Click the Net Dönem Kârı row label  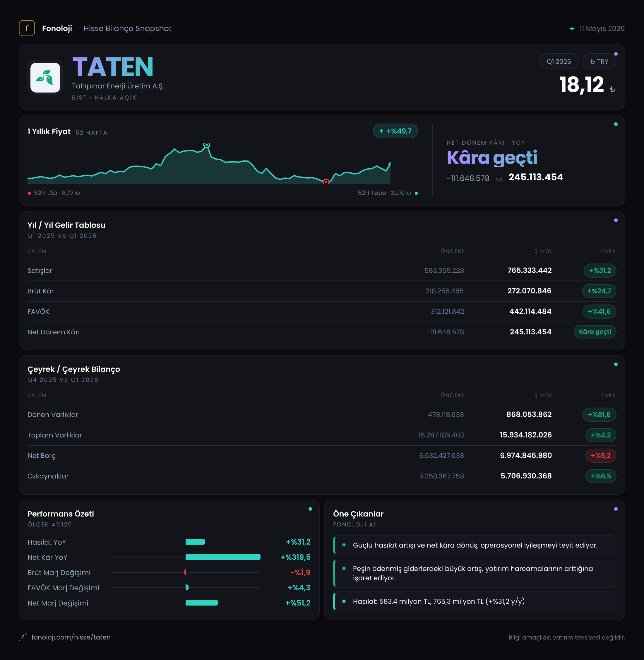click(x=54, y=332)
